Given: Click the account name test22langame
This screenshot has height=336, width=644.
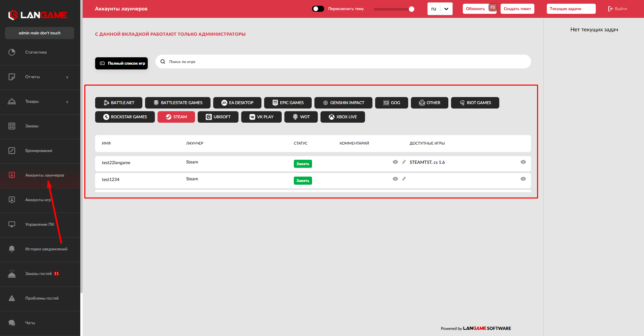Looking at the screenshot, I should 116,162.
